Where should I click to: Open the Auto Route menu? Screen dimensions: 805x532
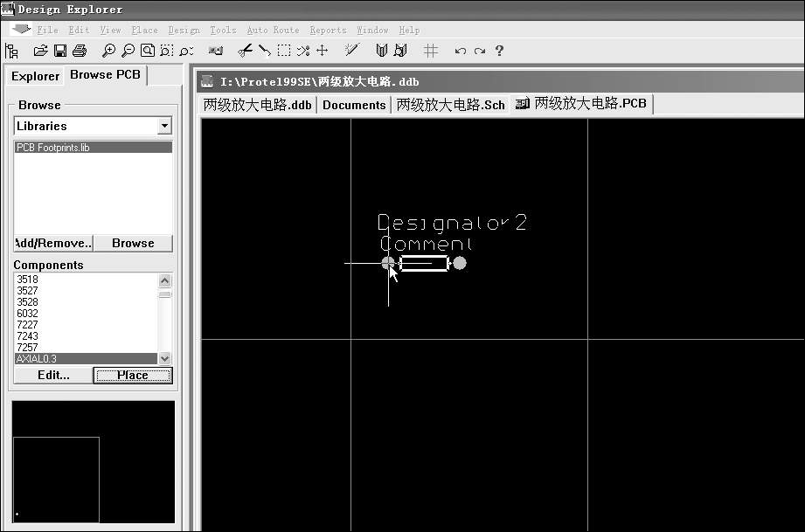(273, 30)
